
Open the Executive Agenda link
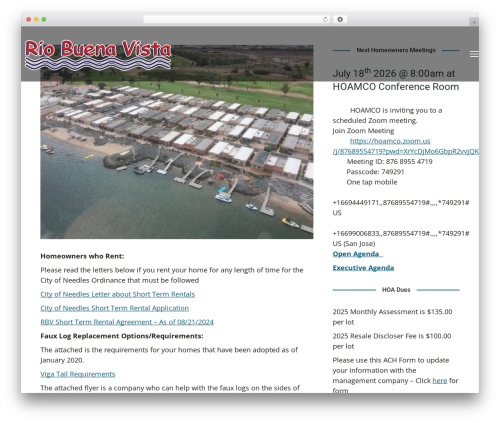(363, 268)
